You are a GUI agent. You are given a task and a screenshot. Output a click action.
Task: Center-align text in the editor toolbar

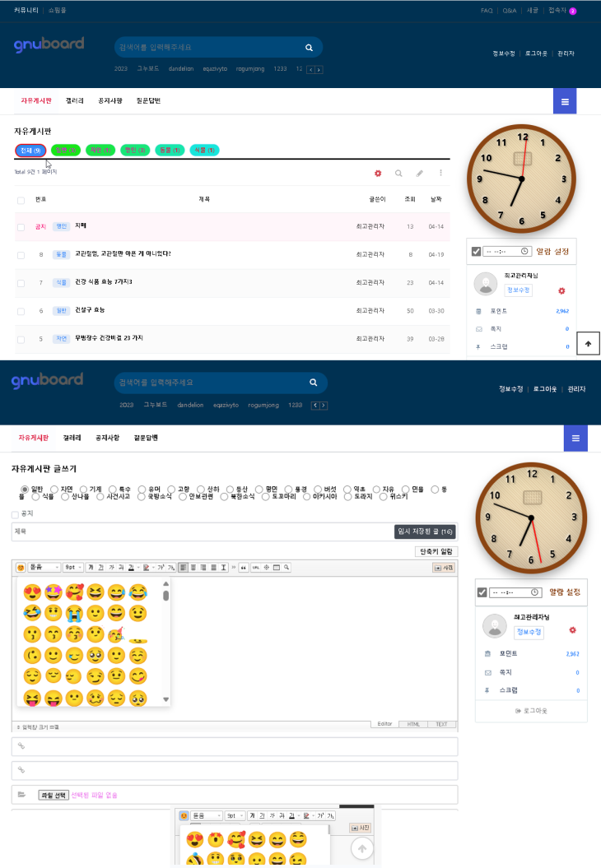click(193, 568)
